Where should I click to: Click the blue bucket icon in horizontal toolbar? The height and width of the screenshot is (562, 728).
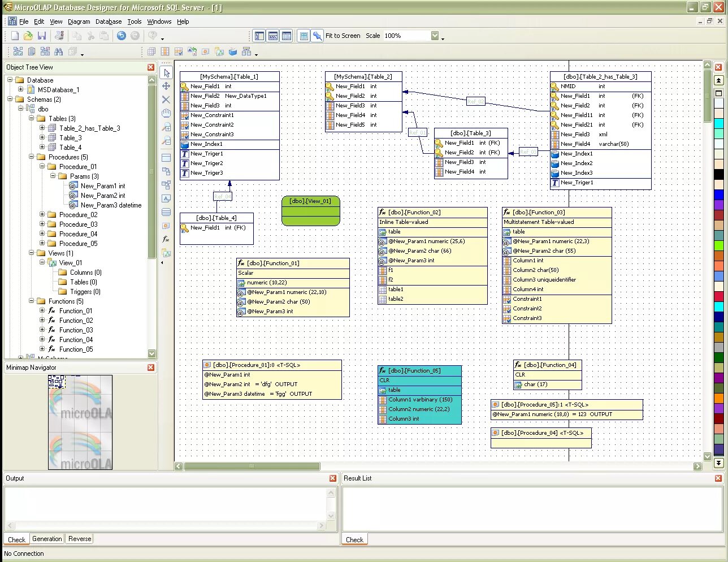tap(233, 51)
